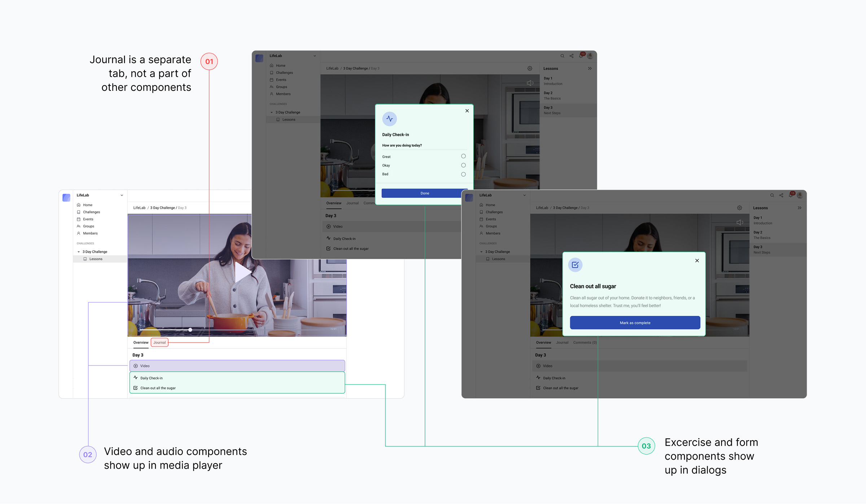Select the Okay radio option
The height and width of the screenshot is (504, 866).
[x=463, y=165]
